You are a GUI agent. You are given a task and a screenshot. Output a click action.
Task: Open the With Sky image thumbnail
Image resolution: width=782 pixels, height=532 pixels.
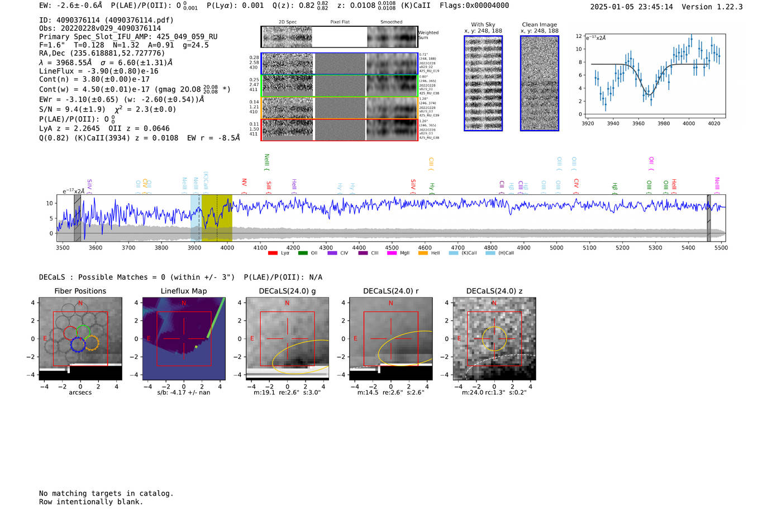(x=483, y=83)
